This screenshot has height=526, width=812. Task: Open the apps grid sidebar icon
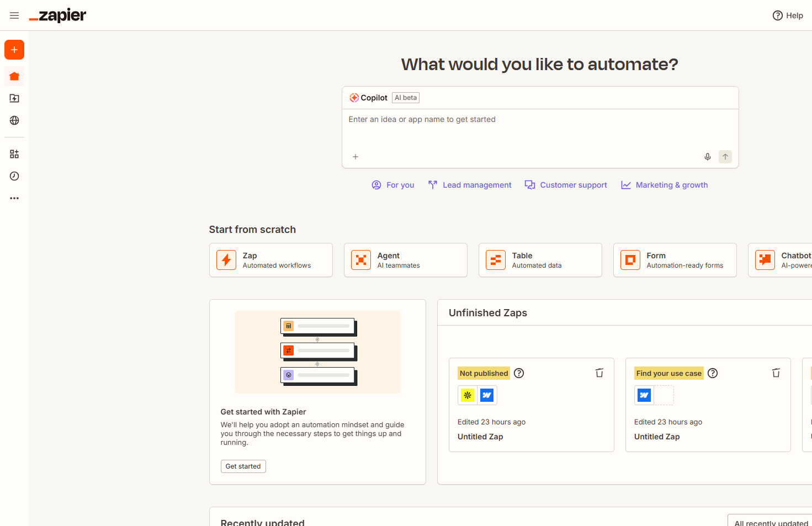point(14,154)
